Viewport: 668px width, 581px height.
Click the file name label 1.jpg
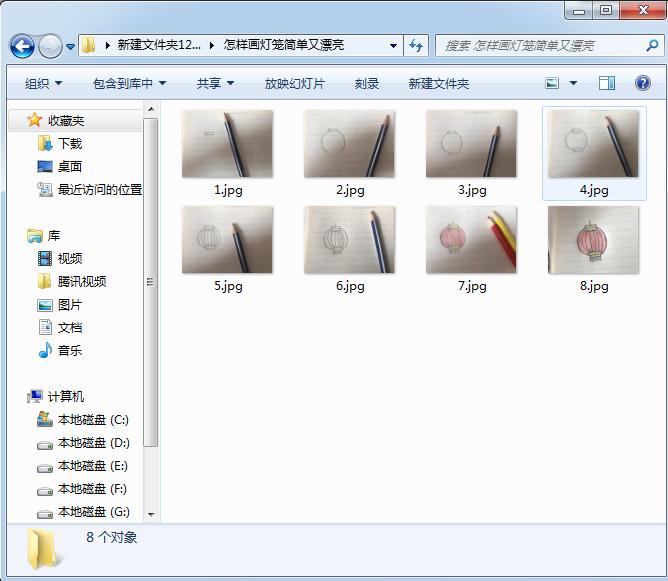(228, 190)
